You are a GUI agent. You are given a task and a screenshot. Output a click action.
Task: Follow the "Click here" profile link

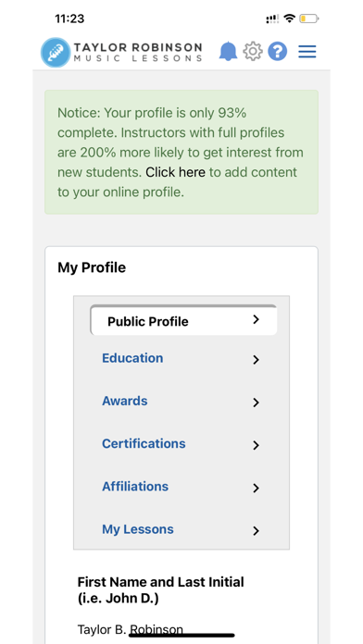176,172
